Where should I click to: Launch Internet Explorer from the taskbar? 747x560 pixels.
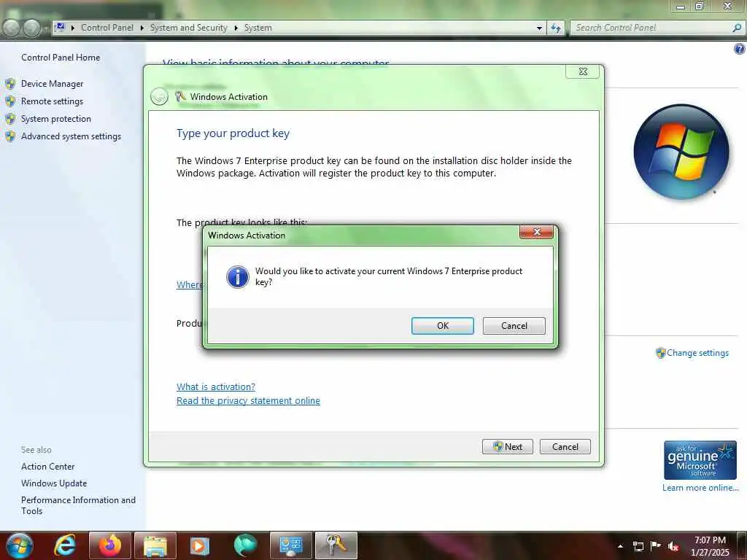pos(65,545)
